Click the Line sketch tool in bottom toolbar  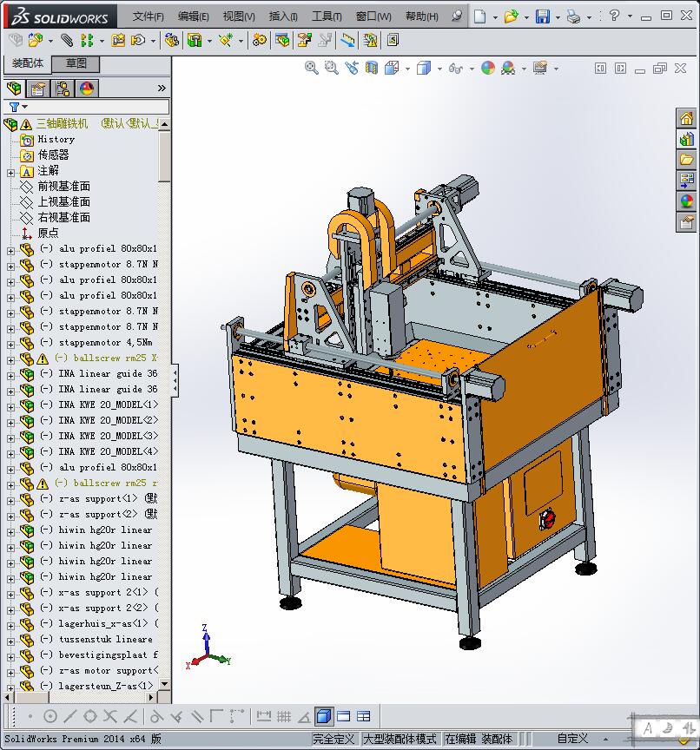(69, 716)
